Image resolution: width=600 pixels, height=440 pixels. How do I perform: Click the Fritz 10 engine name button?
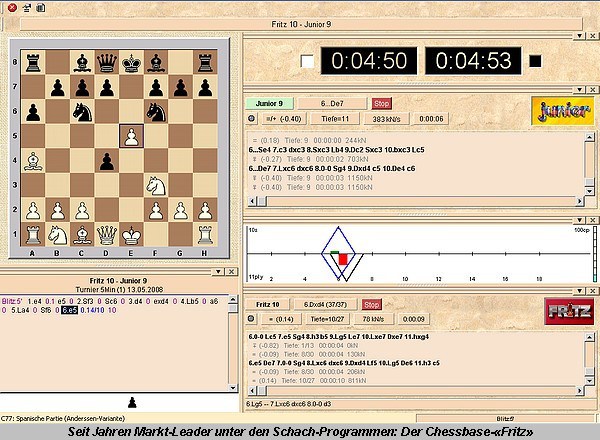pos(267,305)
